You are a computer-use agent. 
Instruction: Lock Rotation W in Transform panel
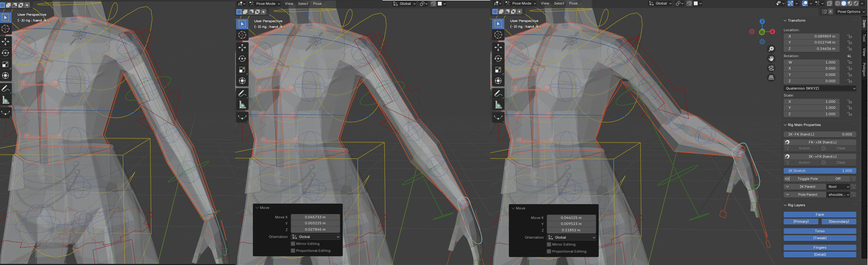(x=850, y=62)
